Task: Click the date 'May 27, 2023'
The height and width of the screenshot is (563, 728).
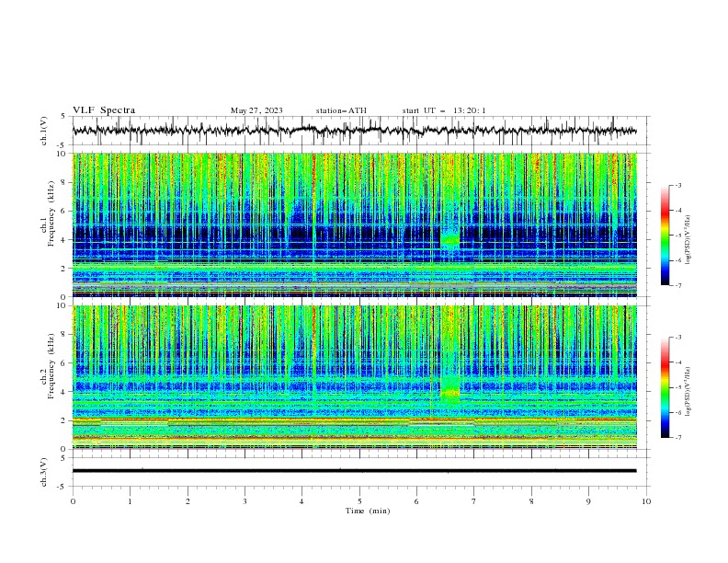Action: pos(256,110)
